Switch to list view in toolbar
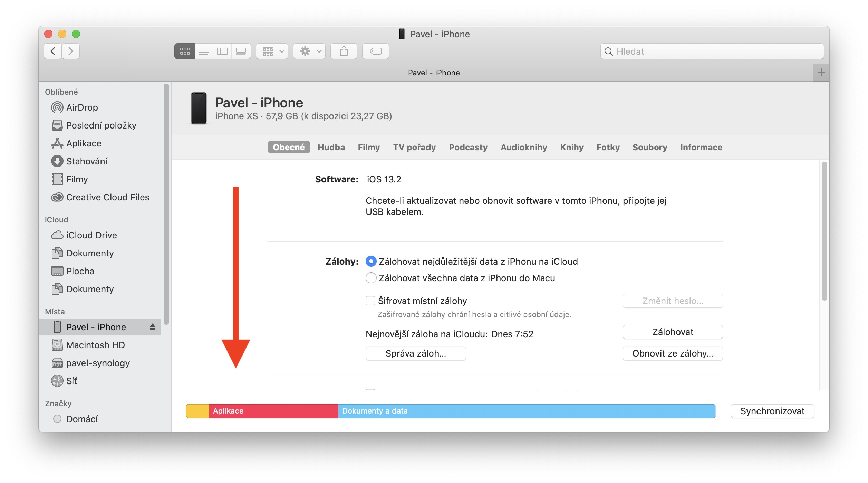 coord(204,51)
